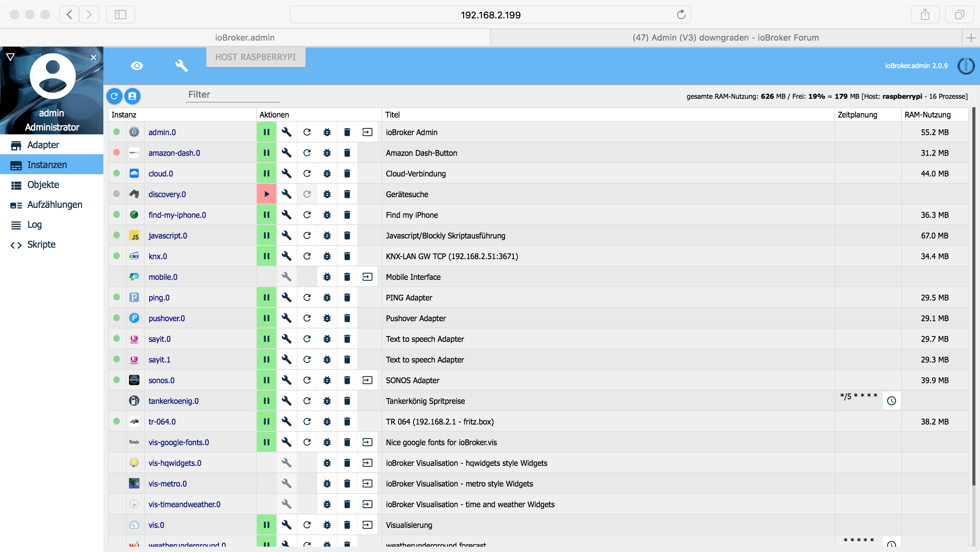This screenshot has height=552, width=980.
Task: Collapse the sidebar with the triangle icon
Action: click(x=10, y=57)
